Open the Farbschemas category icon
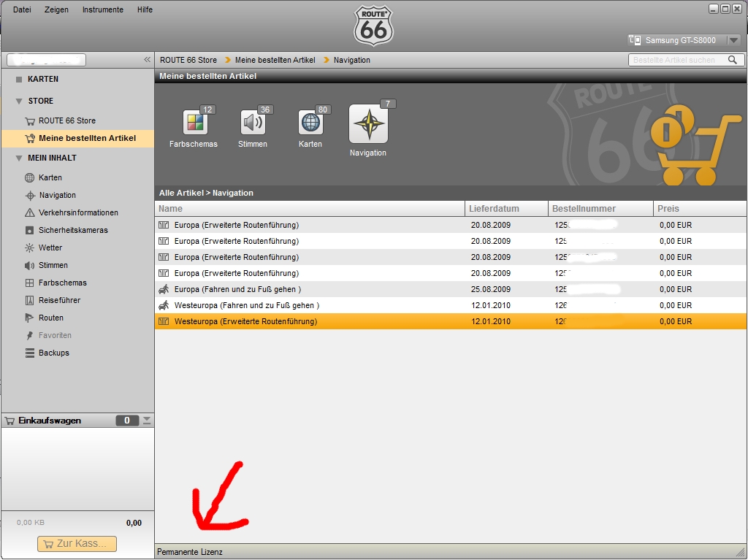The width and height of the screenshot is (748, 560). point(194,122)
